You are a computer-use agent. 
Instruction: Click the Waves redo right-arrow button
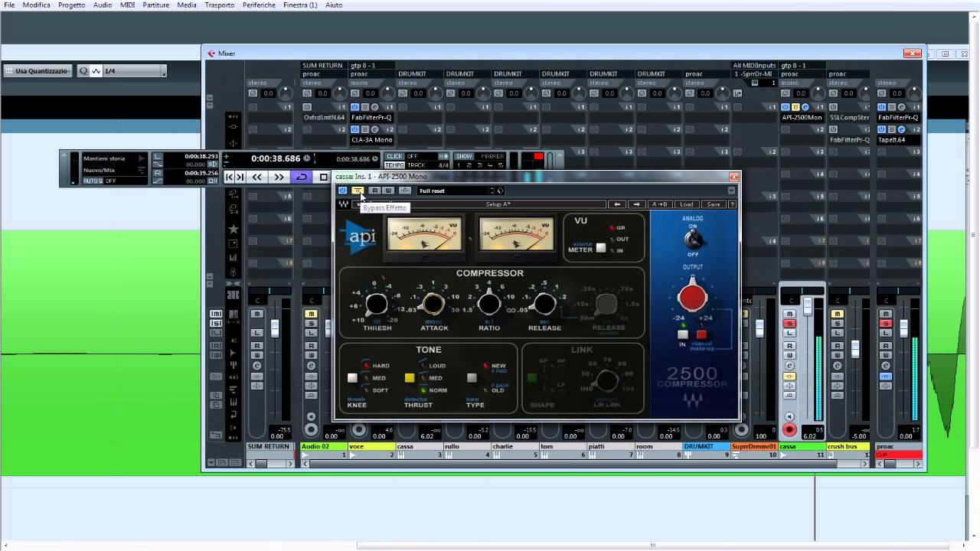click(x=637, y=204)
